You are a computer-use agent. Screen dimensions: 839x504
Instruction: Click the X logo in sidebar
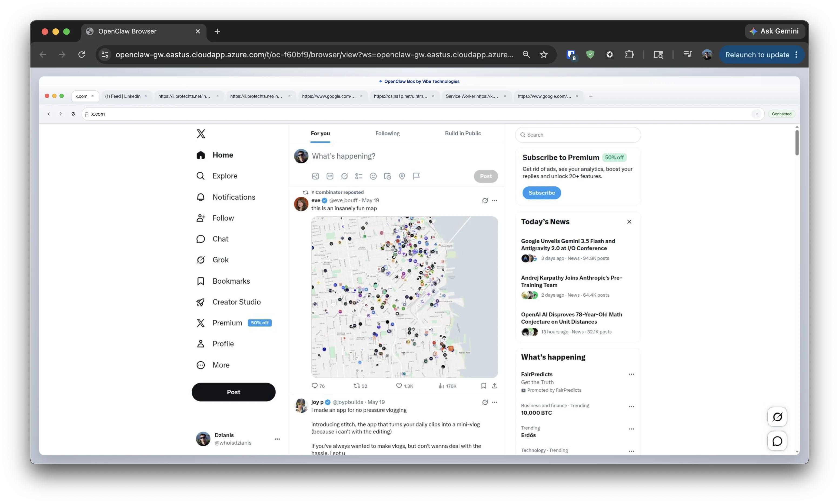201,133
